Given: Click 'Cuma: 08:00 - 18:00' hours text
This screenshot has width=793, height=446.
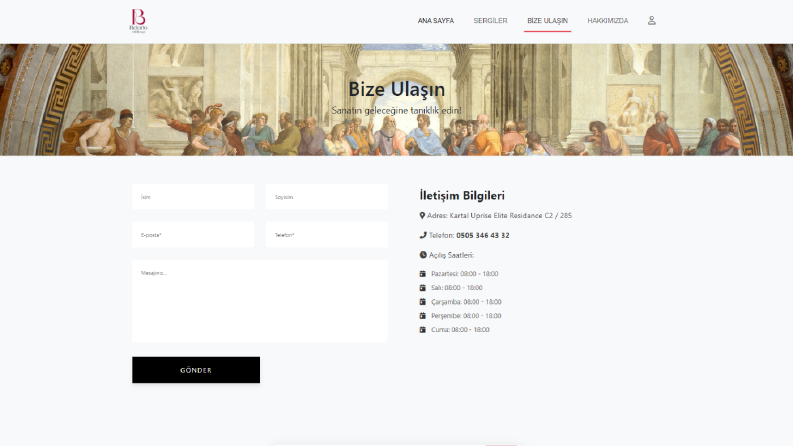Looking at the screenshot, I should pyautogui.click(x=460, y=330).
